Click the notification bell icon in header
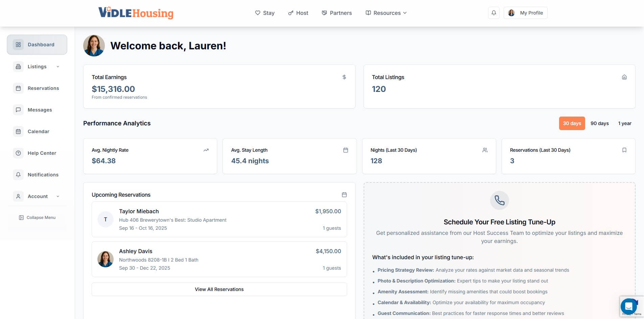 click(493, 13)
